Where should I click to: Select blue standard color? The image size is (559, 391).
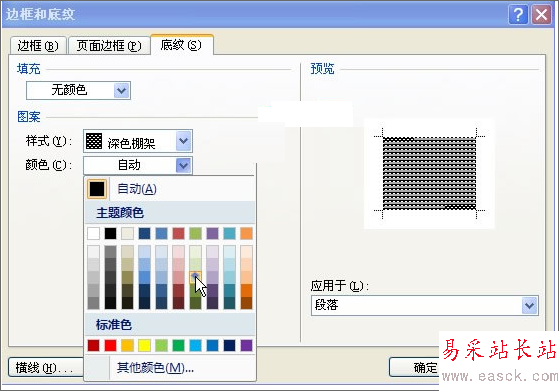pos(212,345)
